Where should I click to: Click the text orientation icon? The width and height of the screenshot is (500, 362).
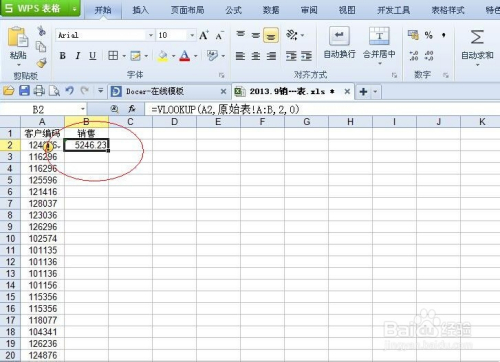click(292, 35)
